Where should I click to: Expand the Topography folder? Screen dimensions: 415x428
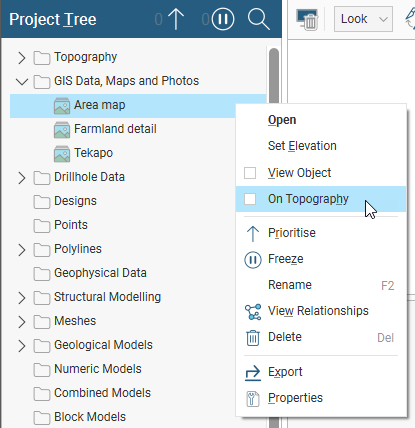[22, 58]
